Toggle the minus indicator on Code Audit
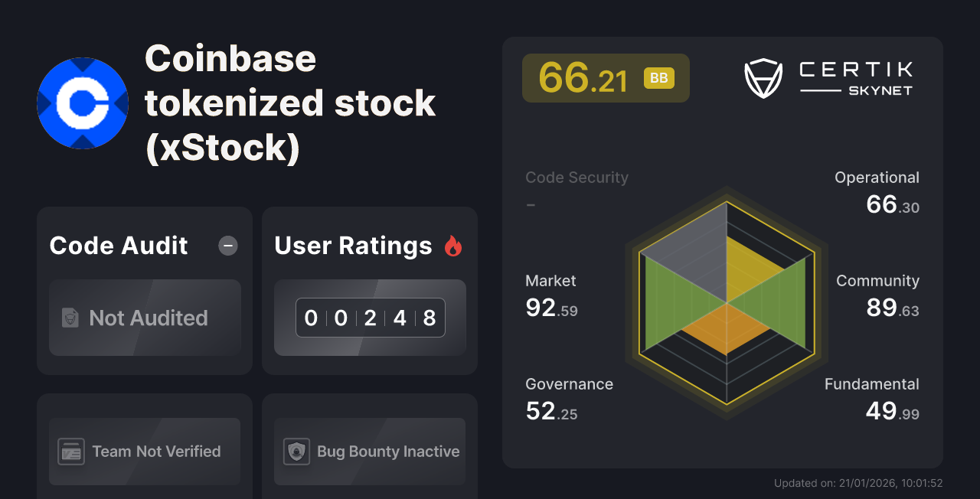Viewport: 980px width, 499px height. point(227,246)
